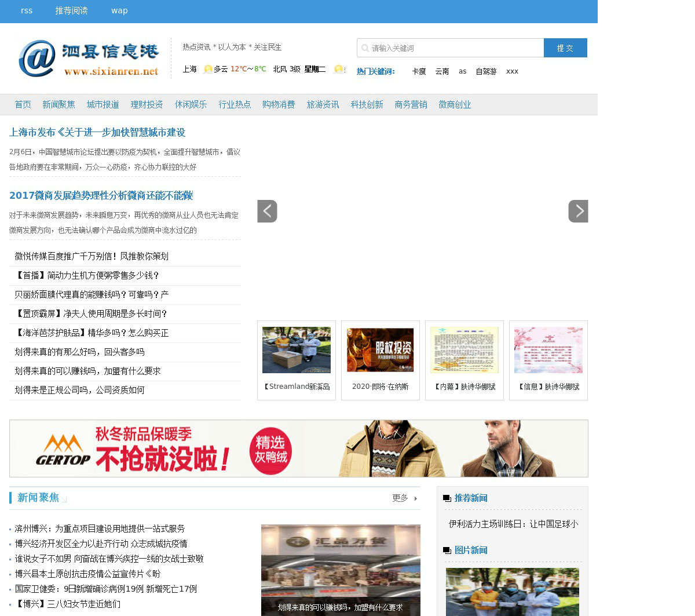Click the sixianren.net site logo
The image size is (695, 616).
click(89, 58)
